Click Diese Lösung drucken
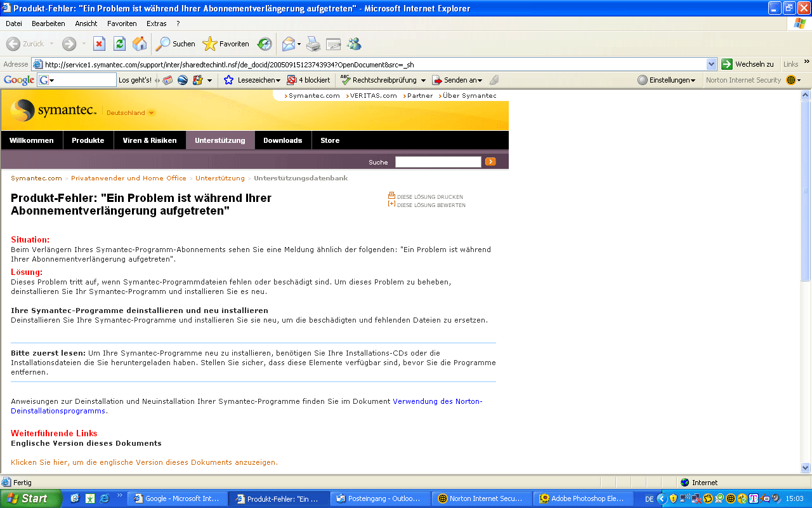812x508 pixels. coord(426,196)
